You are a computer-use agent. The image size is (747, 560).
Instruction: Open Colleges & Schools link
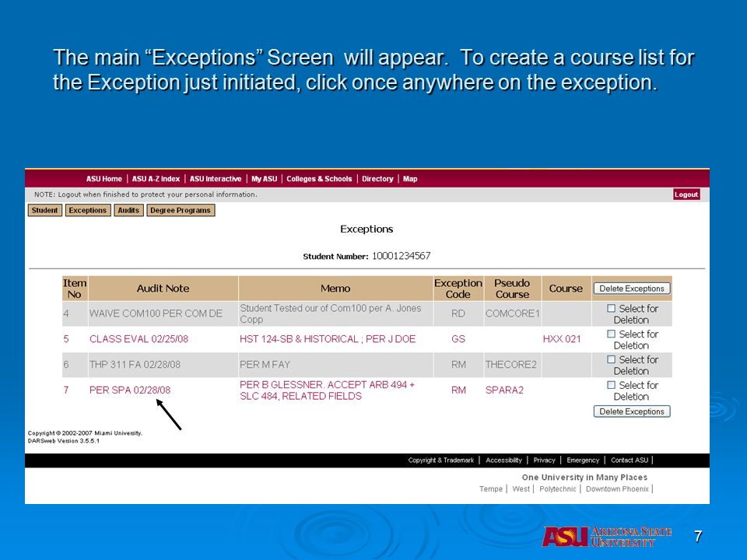pyautogui.click(x=319, y=179)
